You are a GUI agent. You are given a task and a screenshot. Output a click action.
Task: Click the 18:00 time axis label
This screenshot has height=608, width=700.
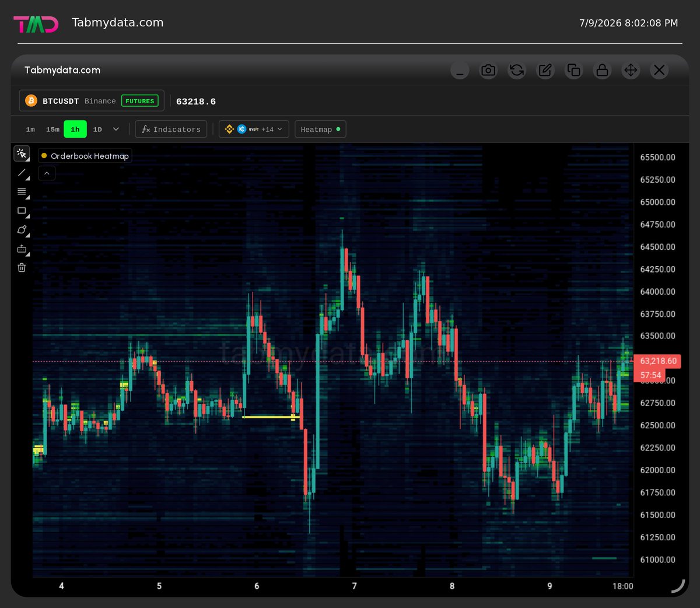622,586
